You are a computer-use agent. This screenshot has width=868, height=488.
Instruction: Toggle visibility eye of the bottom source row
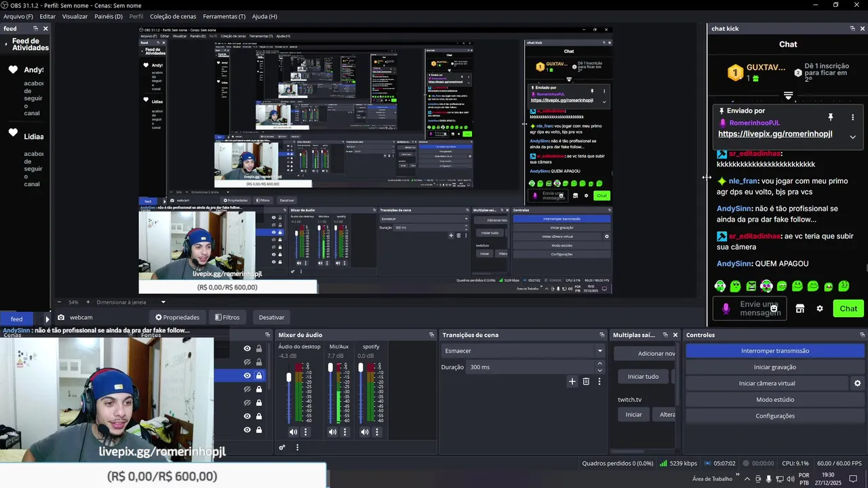tap(247, 430)
